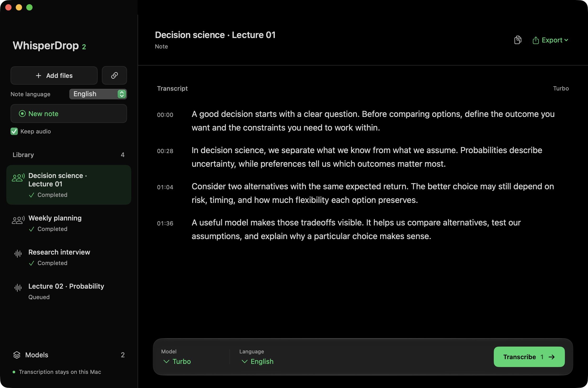Click the Completed checkmark under Weekly planning
The width and height of the screenshot is (588, 388).
[31, 229]
